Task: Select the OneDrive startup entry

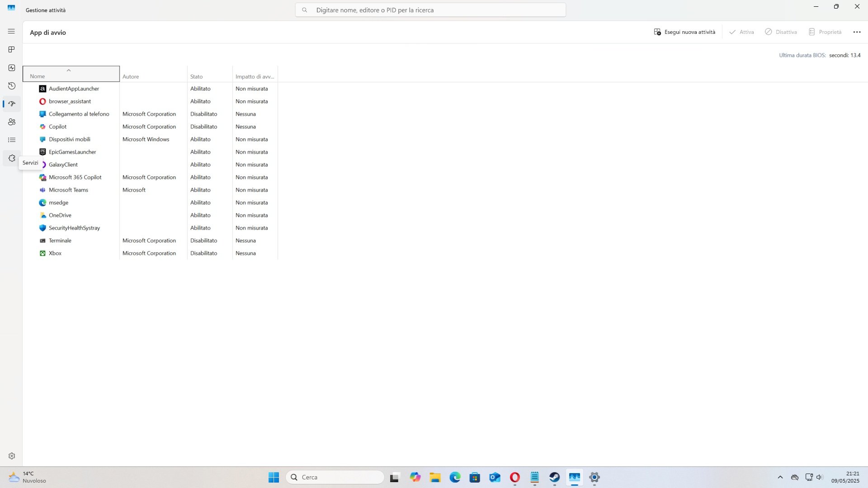Action: point(60,215)
